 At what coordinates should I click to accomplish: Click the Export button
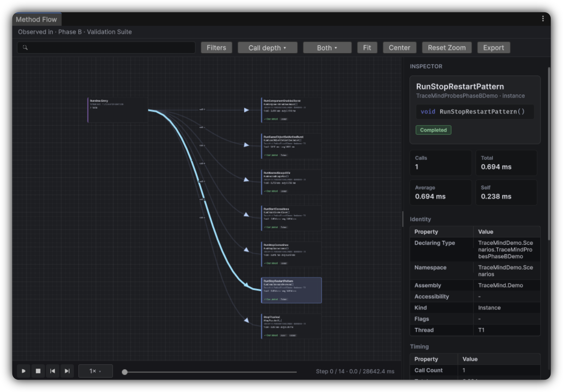tap(494, 48)
